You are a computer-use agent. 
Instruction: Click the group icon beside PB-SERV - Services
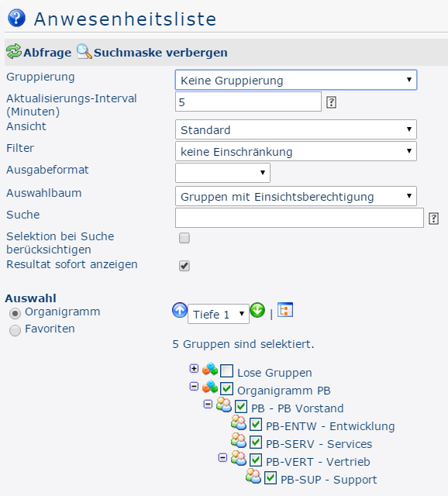click(x=239, y=440)
